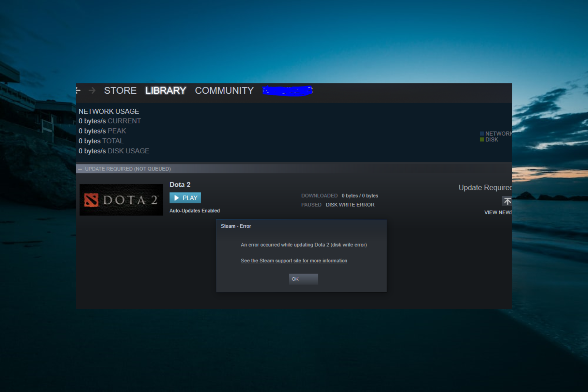588x392 pixels.
Task: Move Dota 2 to top of queue icon
Action: 507,201
